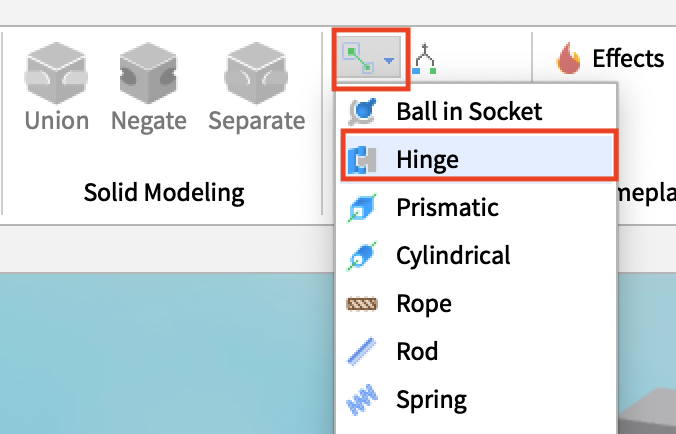The width and height of the screenshot is (676, 434).
Task: Click the Create constraint icon with green dots
Action: coord(359,59)
